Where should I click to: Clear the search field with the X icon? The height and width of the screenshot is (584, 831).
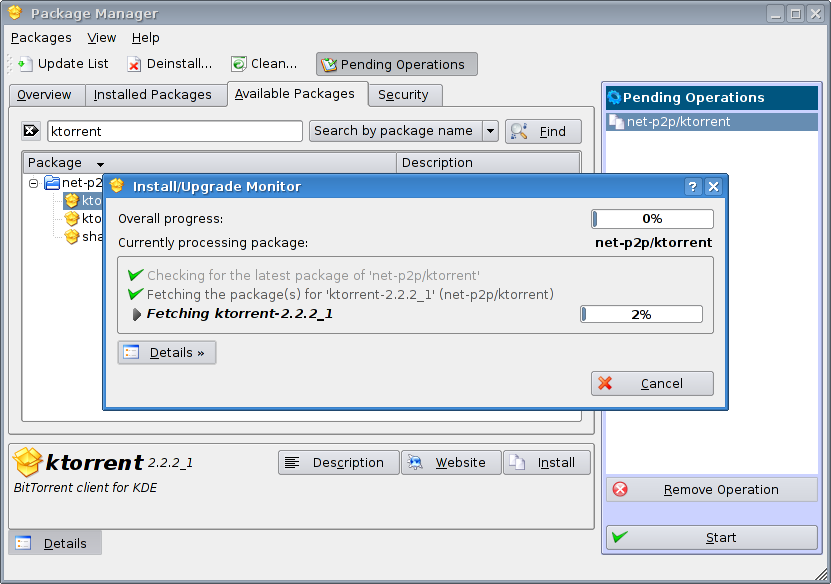pyautogui.click(x=31, y=130)
